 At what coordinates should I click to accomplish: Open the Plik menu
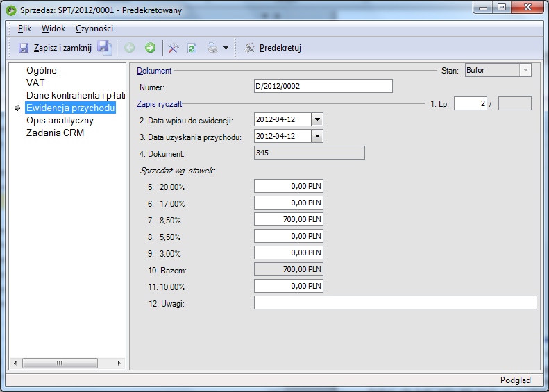(24, 28)
